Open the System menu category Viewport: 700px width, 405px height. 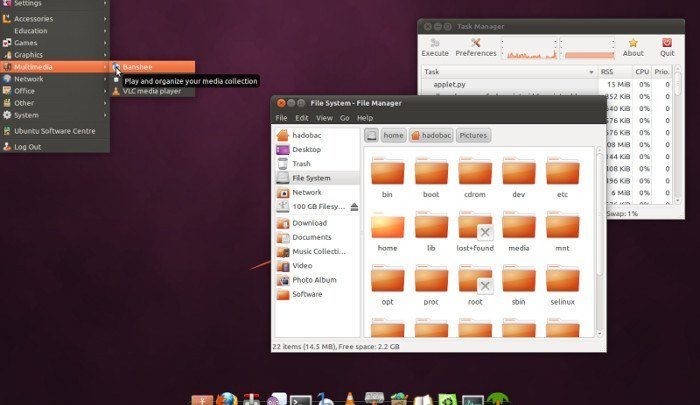(x=55, y=115)
